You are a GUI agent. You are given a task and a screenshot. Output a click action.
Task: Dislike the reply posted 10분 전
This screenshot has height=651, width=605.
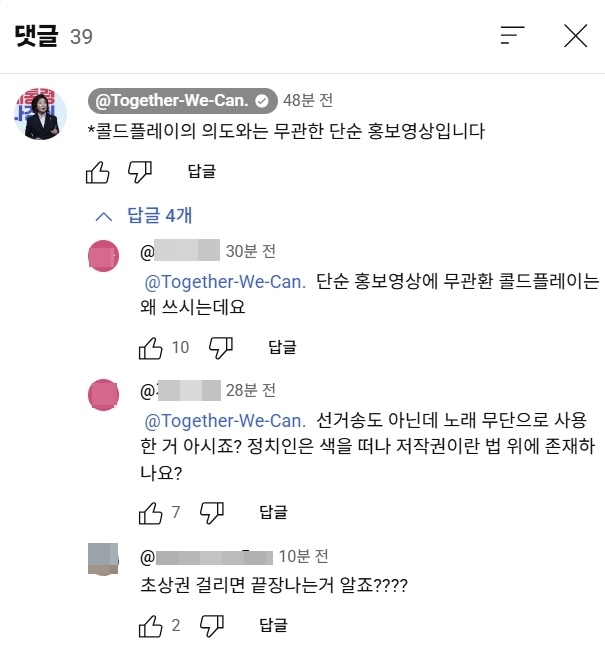click(212, 626)
